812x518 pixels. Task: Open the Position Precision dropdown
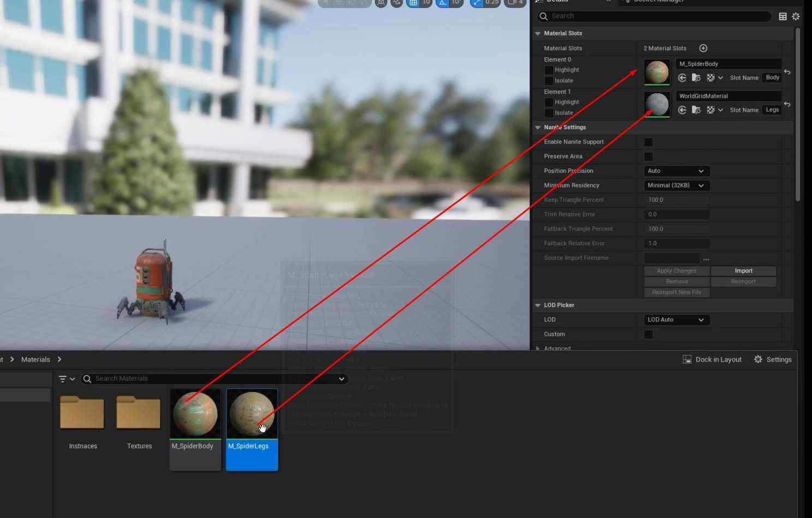677,171
